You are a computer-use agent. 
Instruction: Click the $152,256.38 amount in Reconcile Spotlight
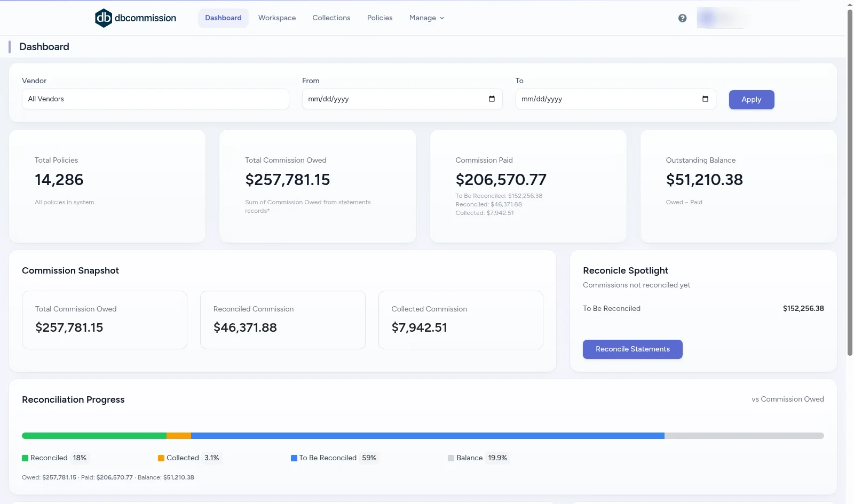tap(803, 309)
